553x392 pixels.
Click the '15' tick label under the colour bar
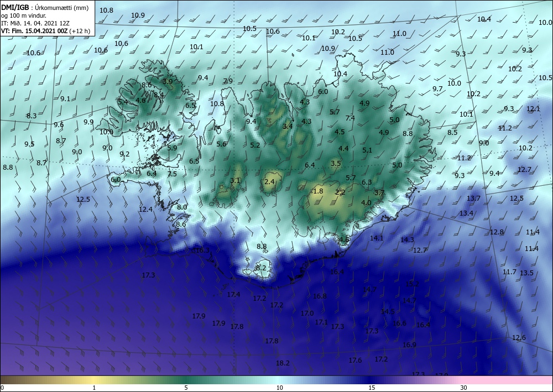[x=372, y=388]
